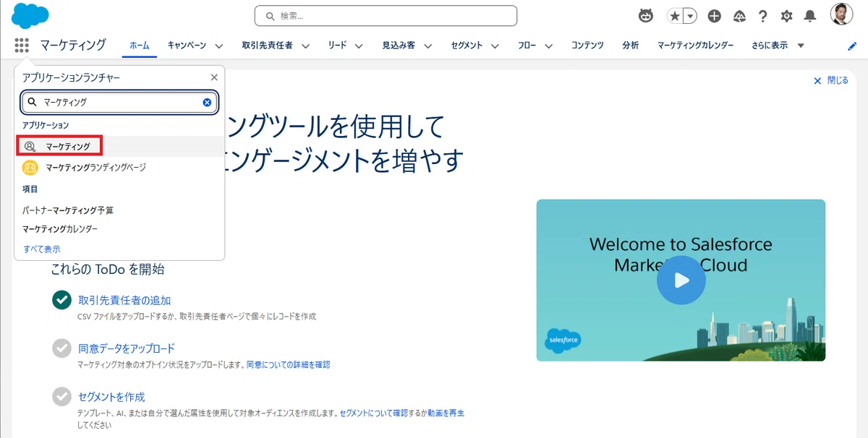
Task: Expand the キャンペーン tab chevron
Action: coord(220,46)
